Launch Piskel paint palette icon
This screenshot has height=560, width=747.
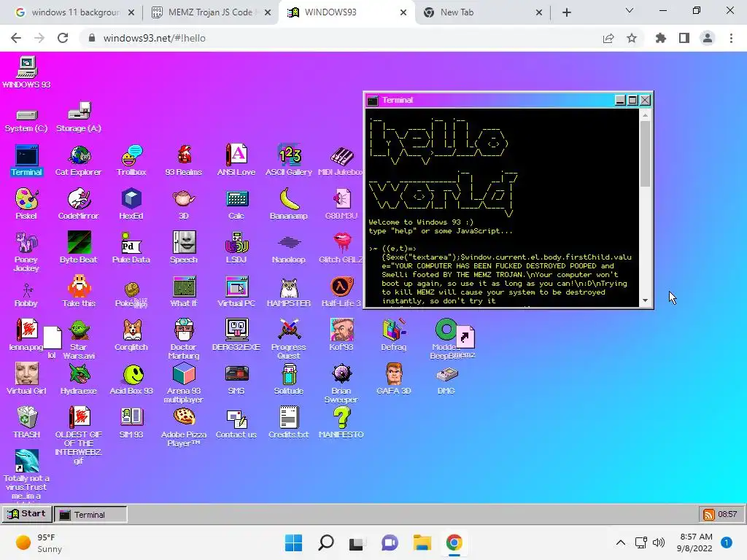(x=26, y=204)
